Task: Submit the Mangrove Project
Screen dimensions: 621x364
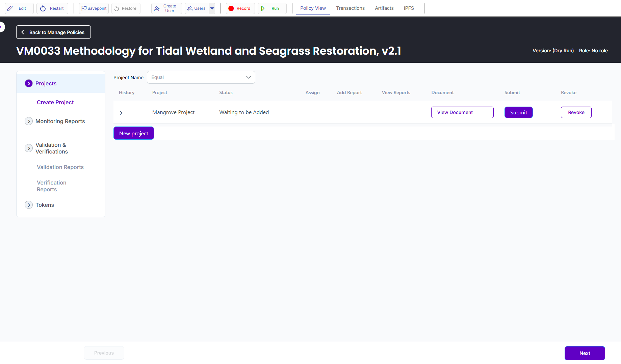Action: click(518, 112)
